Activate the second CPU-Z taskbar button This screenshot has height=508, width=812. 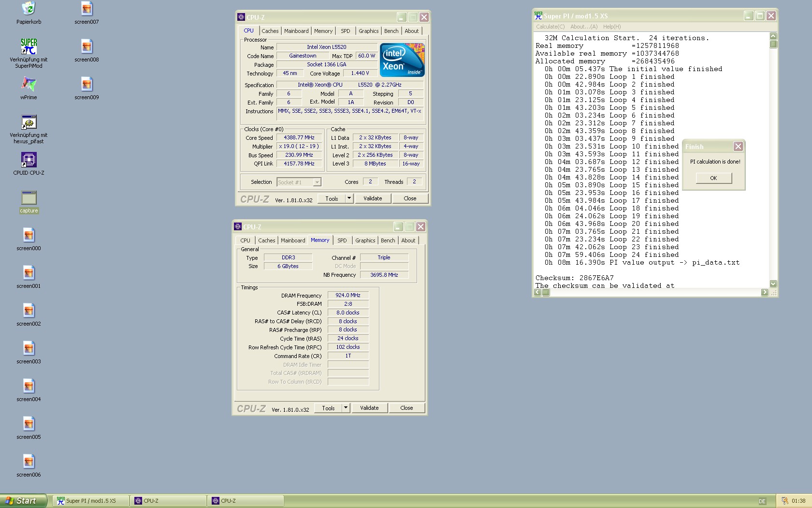pos(246,501)
